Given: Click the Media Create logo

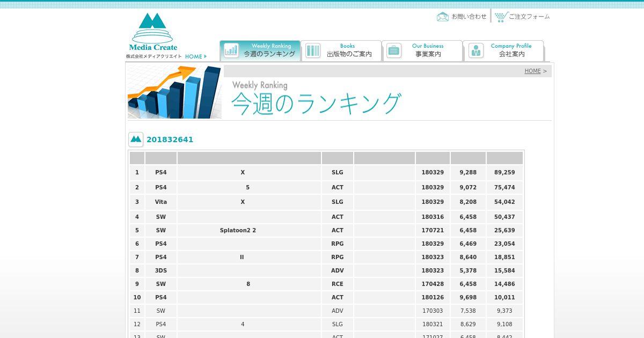Looking at the screenshot, I should click(x=153, y=32).
